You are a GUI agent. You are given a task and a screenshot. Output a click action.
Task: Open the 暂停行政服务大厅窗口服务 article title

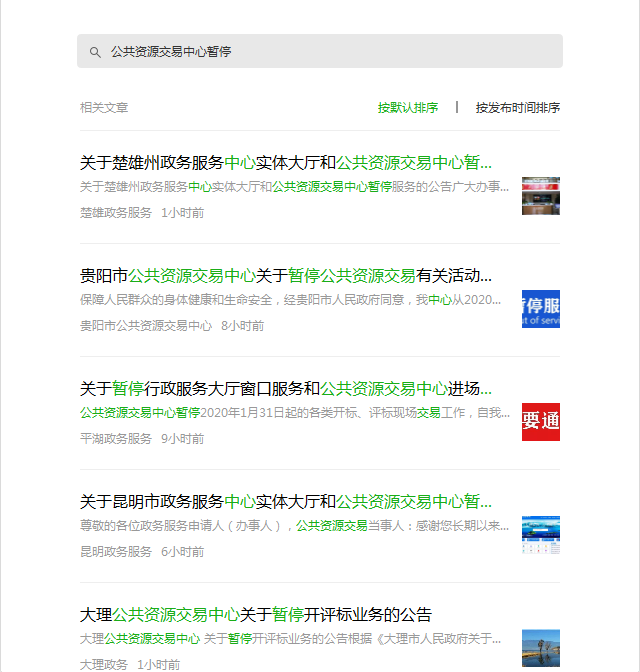pyautogui.click(x=286, y=389)
